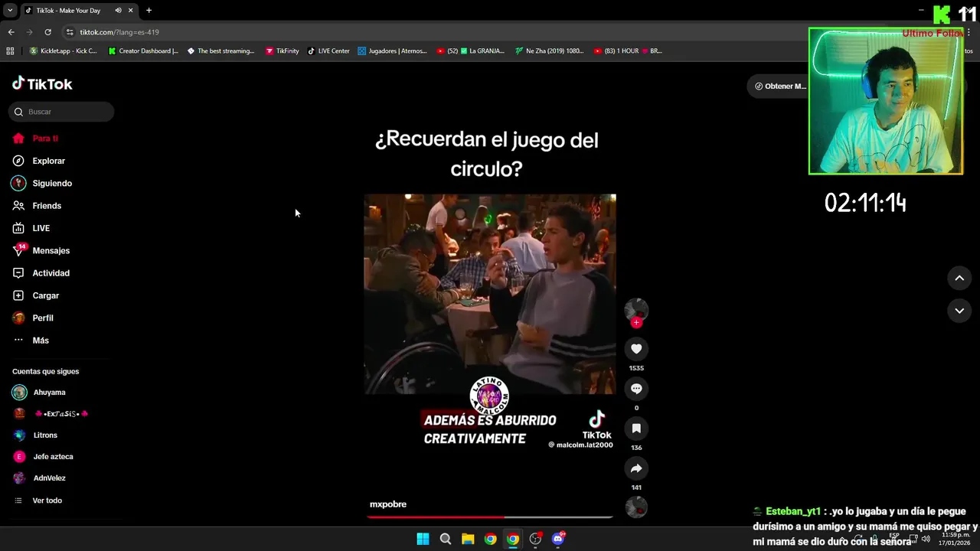
Task: Go to next video with down arrow
Action: tap(959, 311)
